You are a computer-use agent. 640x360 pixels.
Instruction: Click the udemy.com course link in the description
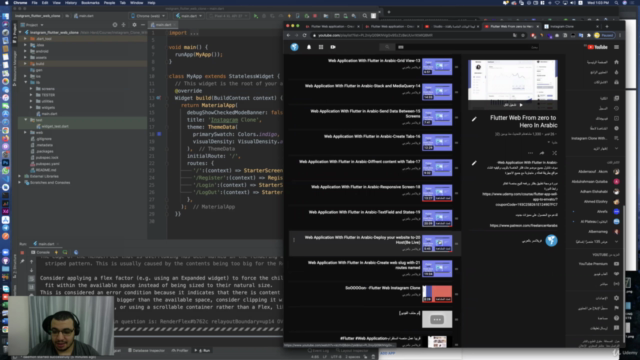click(x=519, y=199)
